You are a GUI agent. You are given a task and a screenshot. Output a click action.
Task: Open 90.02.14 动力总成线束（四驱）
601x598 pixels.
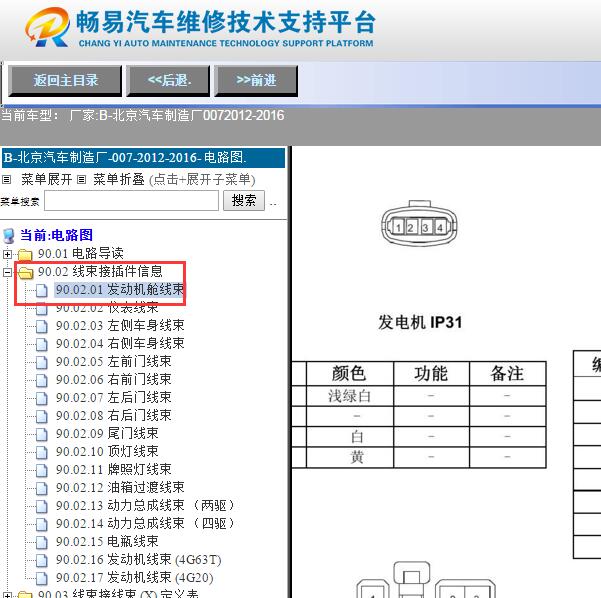click(x=145, y=524)
